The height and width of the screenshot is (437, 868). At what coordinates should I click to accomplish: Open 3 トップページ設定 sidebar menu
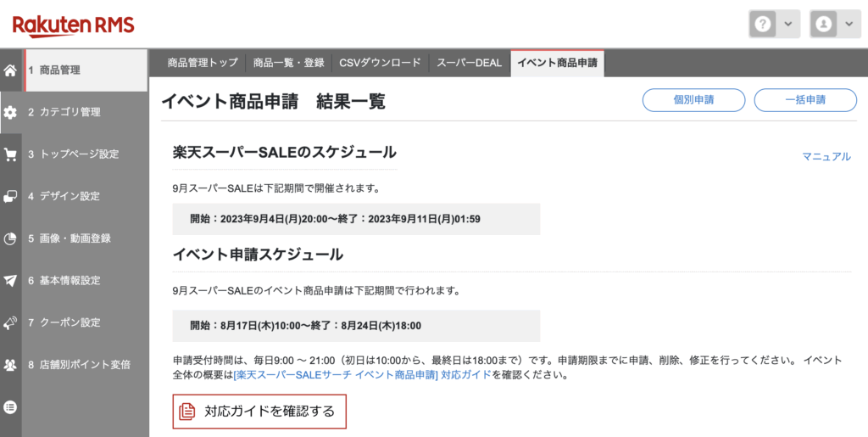(86, 154)
